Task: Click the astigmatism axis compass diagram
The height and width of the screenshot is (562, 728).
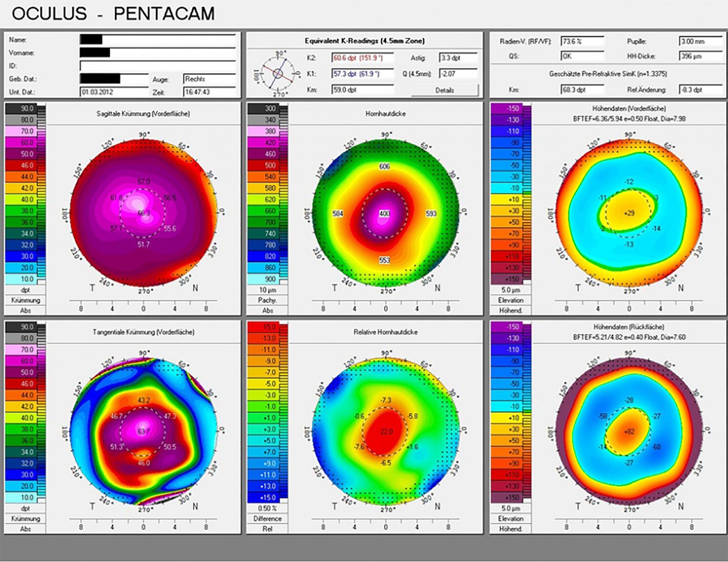Action: (278, 74)
